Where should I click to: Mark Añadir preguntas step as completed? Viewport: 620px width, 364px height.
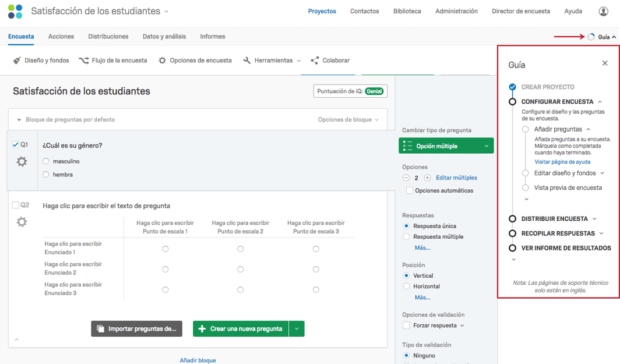(526, 129)
